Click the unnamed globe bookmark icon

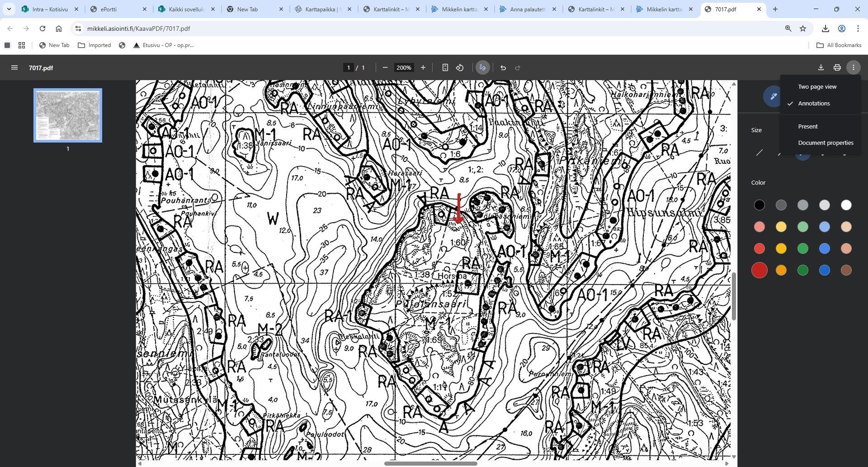[122, 45]
